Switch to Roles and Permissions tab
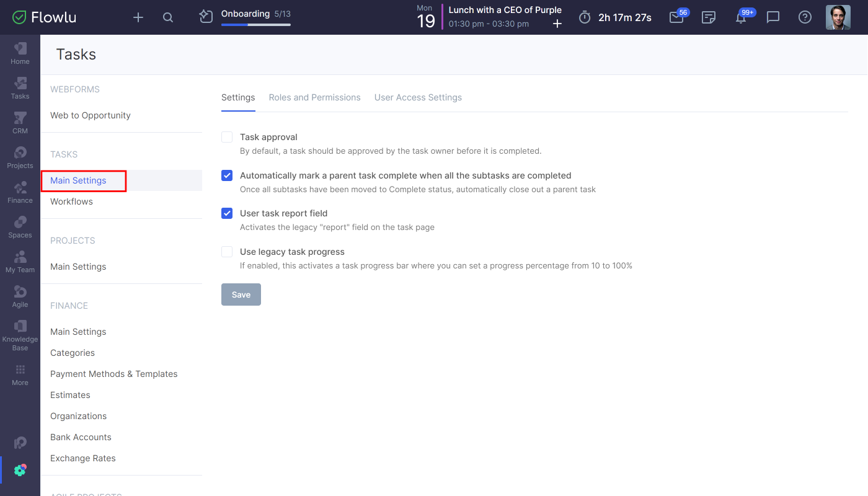This screenshot has height=496, width=868. (x=314, y=97)
